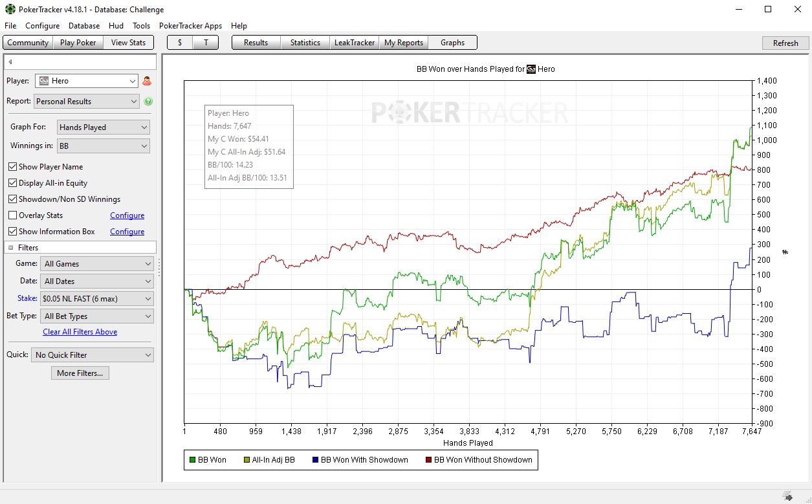Click the green report help icon

click(148, 102)
